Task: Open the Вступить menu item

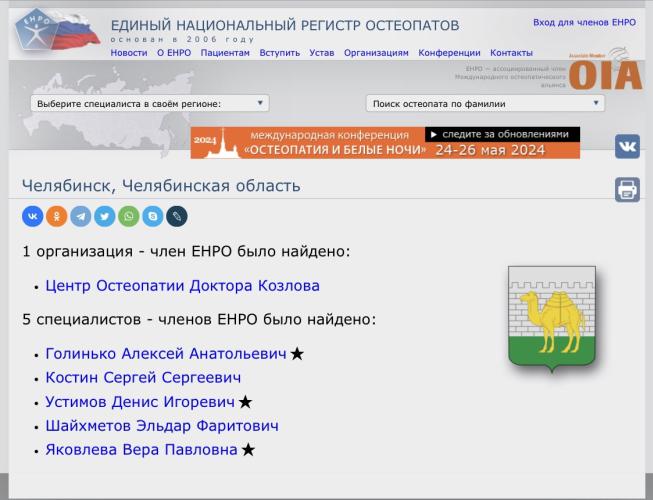Action: pyautogui.click(x=279, y=53)
